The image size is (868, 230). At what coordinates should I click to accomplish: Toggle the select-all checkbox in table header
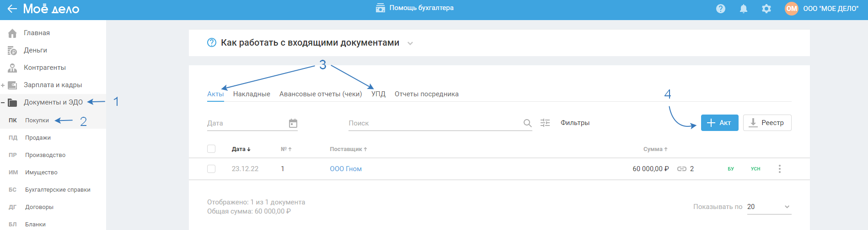[x=211, y=149]
